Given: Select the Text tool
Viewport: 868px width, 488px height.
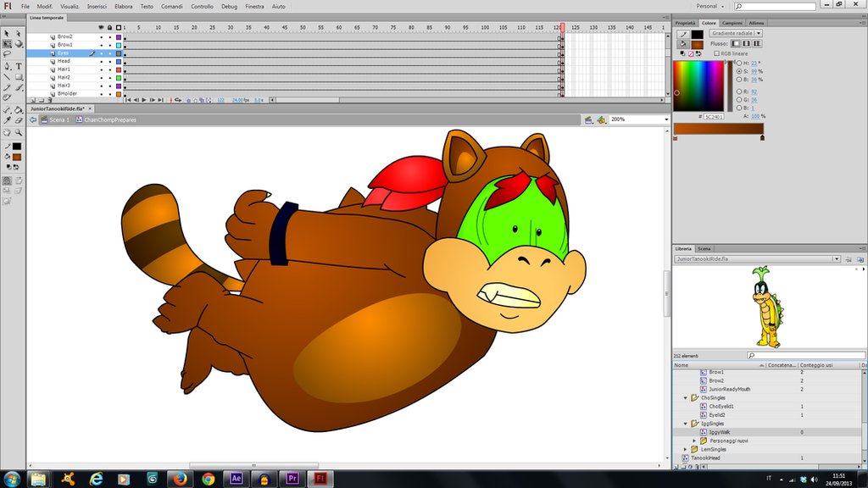Looking at the screenshot, I should (x=19, y=66).
